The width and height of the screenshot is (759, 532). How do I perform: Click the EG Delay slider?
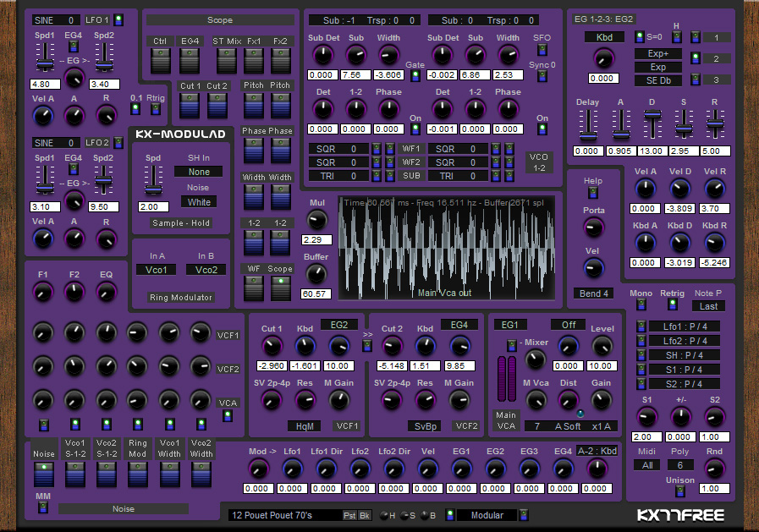[x=588, y=125]
